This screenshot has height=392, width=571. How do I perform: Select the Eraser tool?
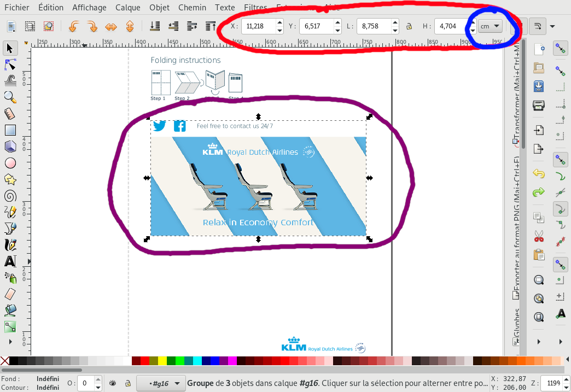[10, 294]
